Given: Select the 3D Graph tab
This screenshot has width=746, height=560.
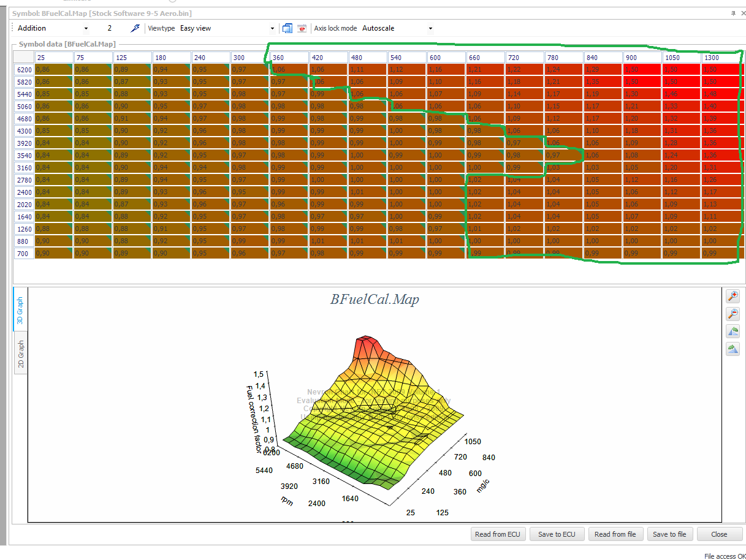Looking at the screenshot, I should [20, 311].
